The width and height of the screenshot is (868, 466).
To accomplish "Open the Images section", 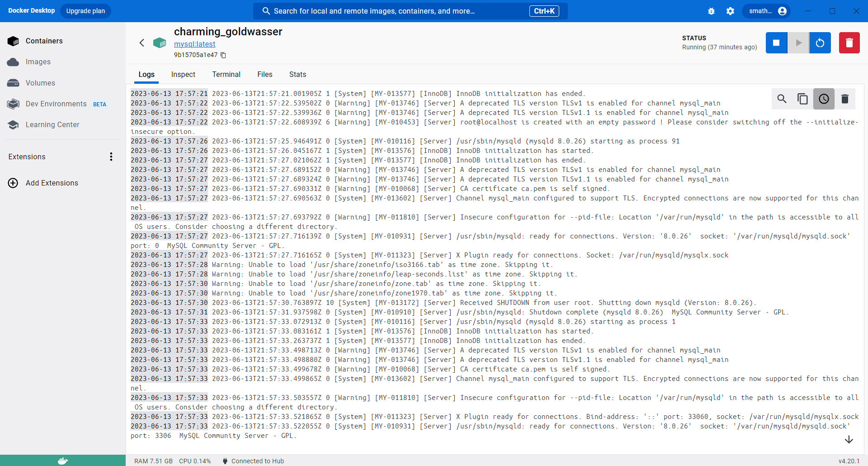I will [x=38, y=62].
